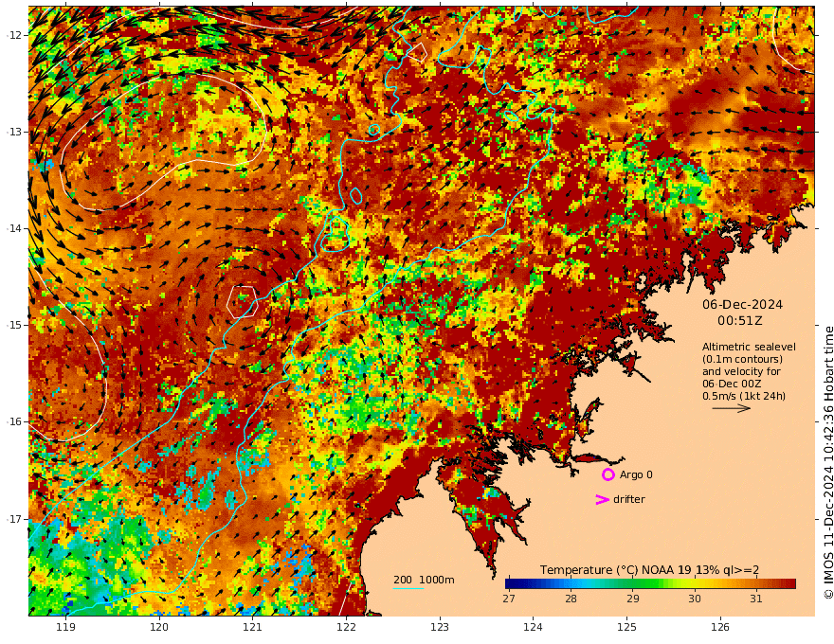Click the latitude axis label -13
Screen dimensions: 834x644
point(14,132)
